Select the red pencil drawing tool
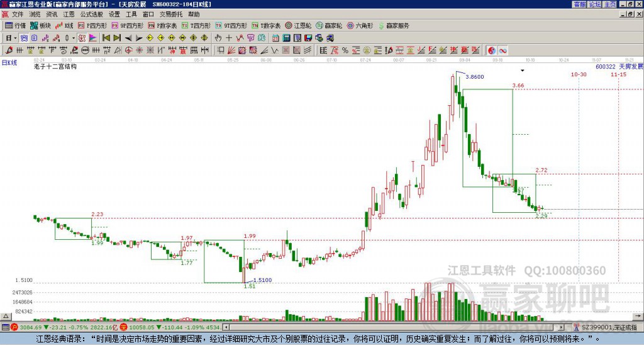Screen dimensions: 644x345 9,50
